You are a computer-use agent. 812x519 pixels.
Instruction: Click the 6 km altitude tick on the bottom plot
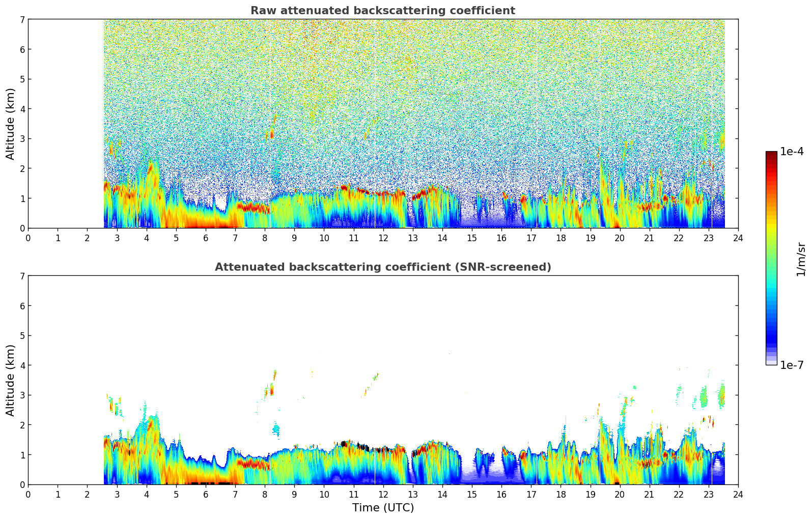click(x=22, y=306)
